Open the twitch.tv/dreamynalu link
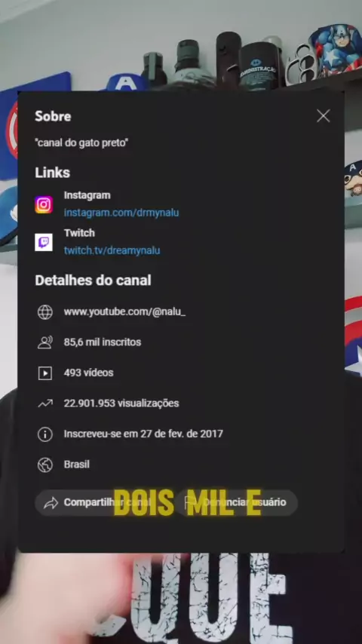Viewport: 362px width, 644px height. [x=112, y=250]
